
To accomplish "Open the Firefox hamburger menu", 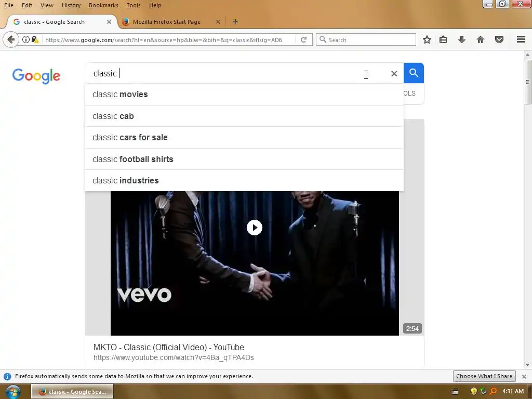I will [x=521, y=39].
